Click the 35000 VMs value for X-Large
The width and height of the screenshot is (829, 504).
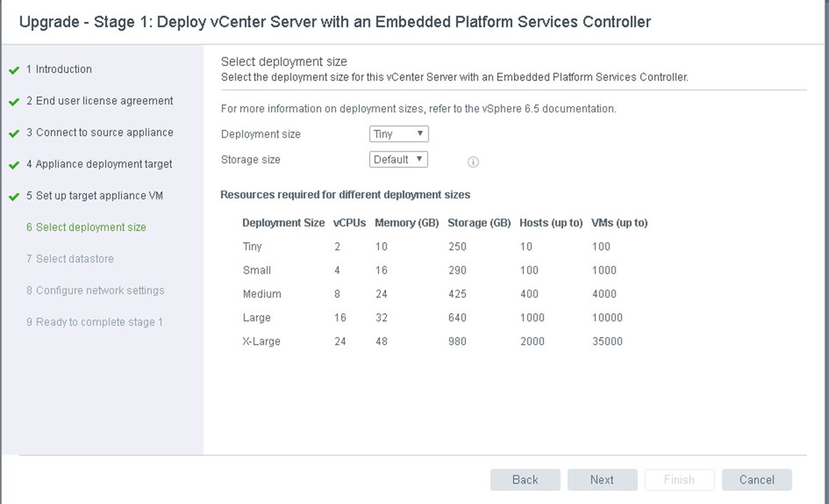pos(607,342)
